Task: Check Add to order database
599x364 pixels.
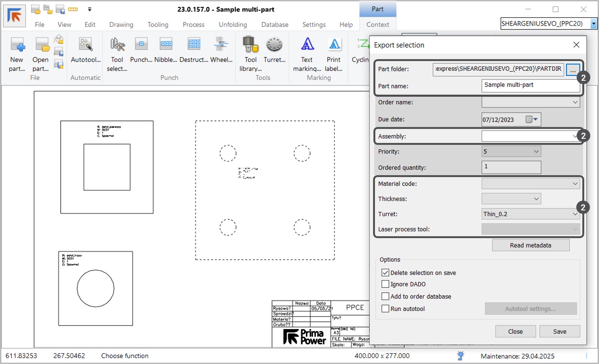Action: click(x=385, y=296)
